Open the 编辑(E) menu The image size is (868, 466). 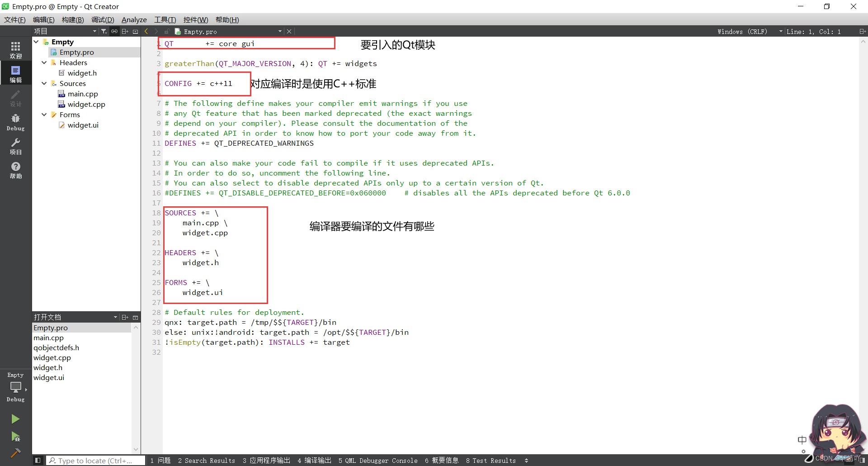(43, 19)
